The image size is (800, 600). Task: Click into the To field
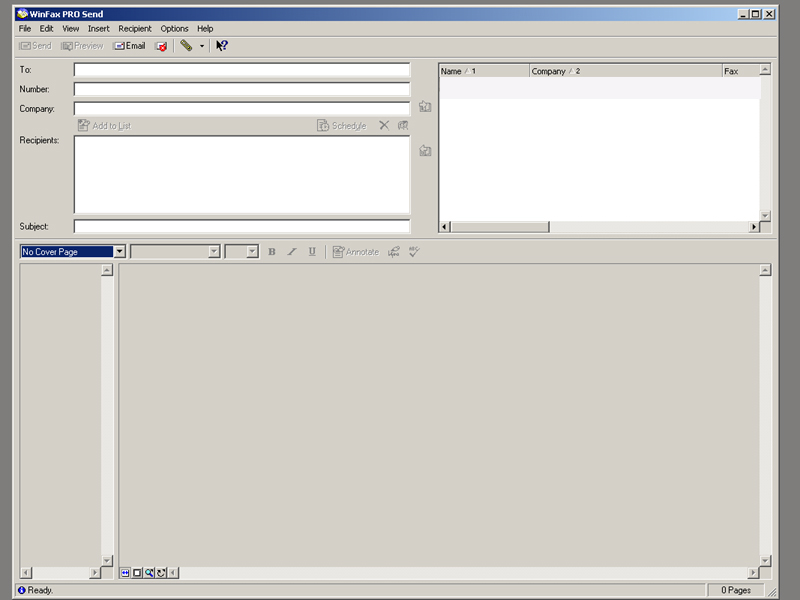pos(242,70)
